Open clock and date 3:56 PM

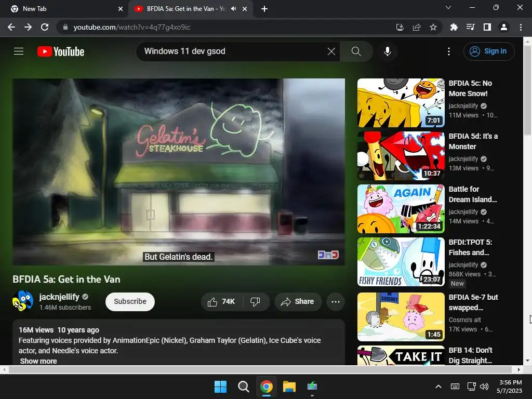510,386
